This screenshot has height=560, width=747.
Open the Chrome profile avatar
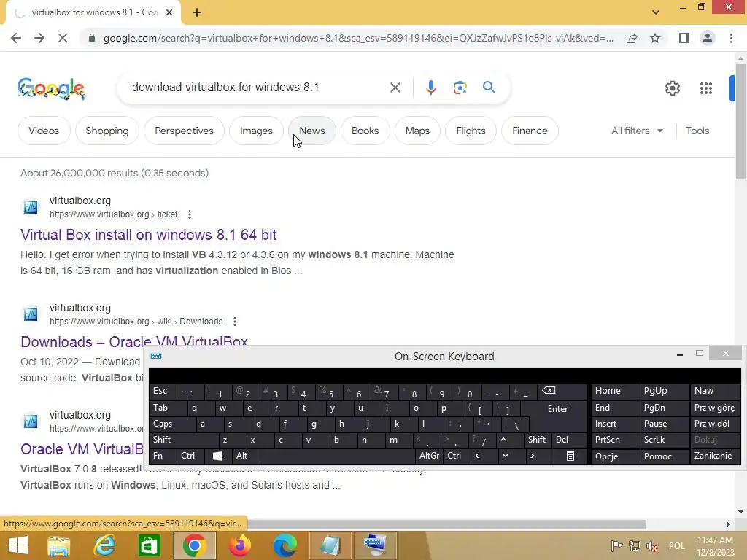[x=708, y=38]
